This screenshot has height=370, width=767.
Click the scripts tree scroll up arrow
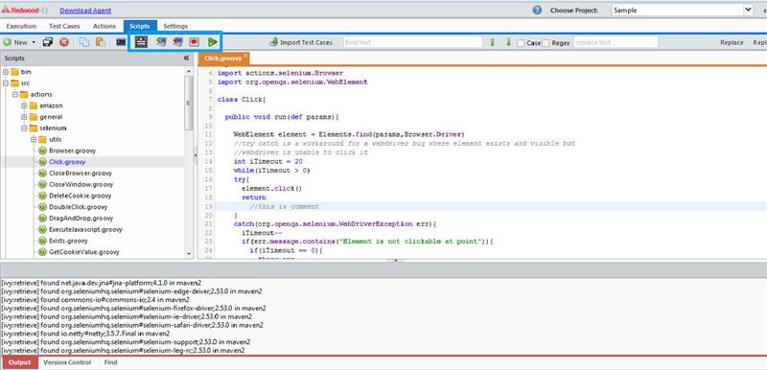pos(189,71)
